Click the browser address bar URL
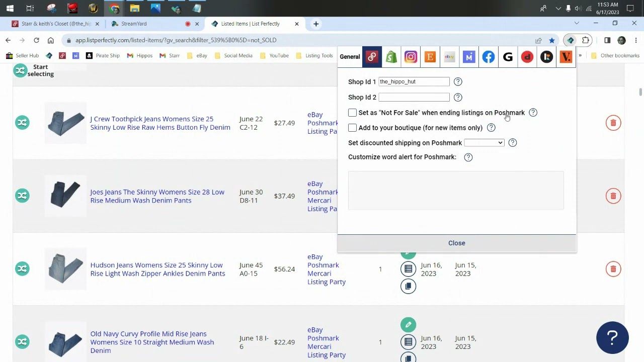 point(176,40)
